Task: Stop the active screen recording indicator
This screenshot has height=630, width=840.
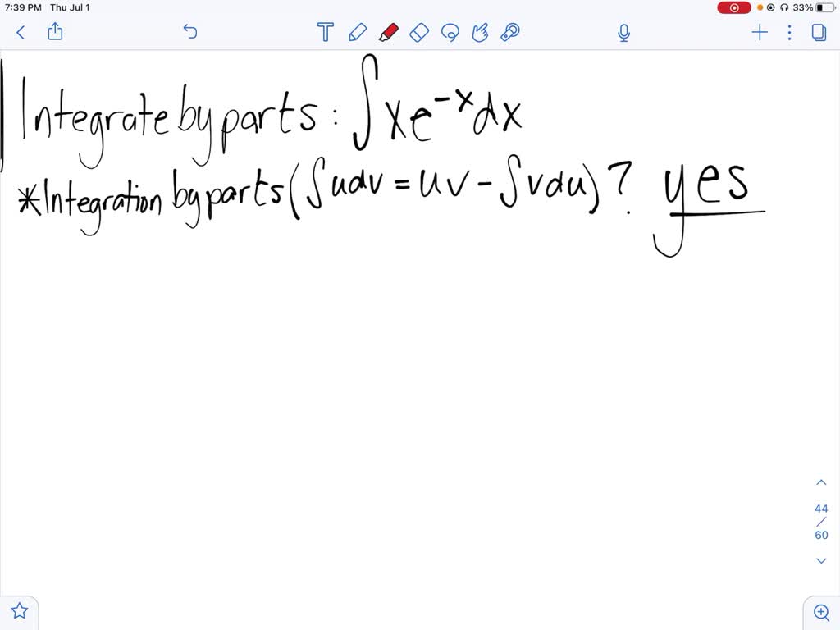Action: coord(733,7)
